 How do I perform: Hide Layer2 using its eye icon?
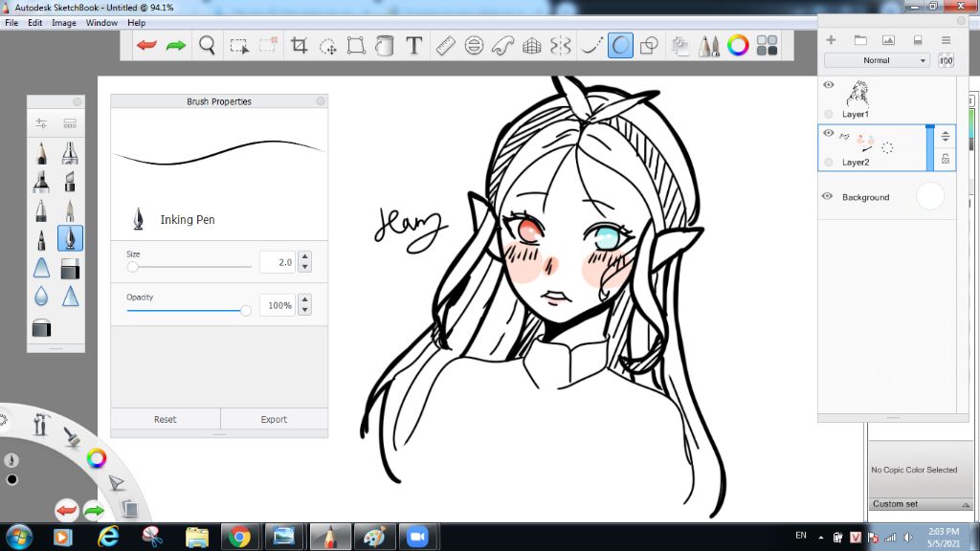click(828, 133)
